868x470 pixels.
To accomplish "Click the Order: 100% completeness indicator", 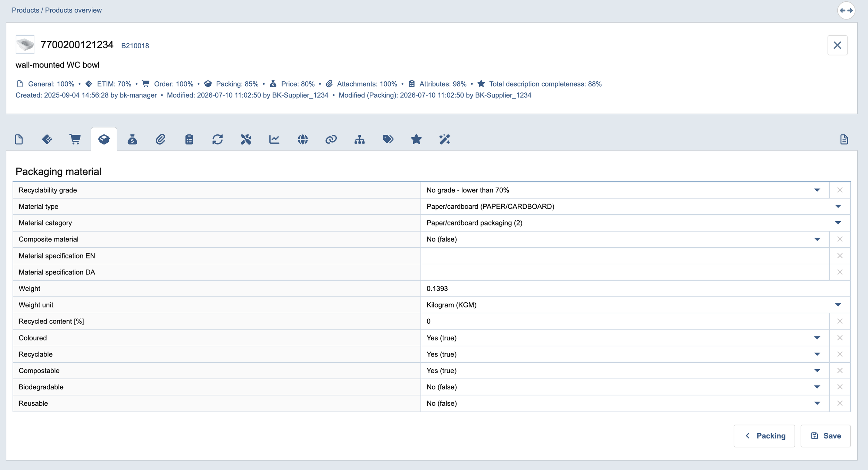I will (x=168, y=84).
